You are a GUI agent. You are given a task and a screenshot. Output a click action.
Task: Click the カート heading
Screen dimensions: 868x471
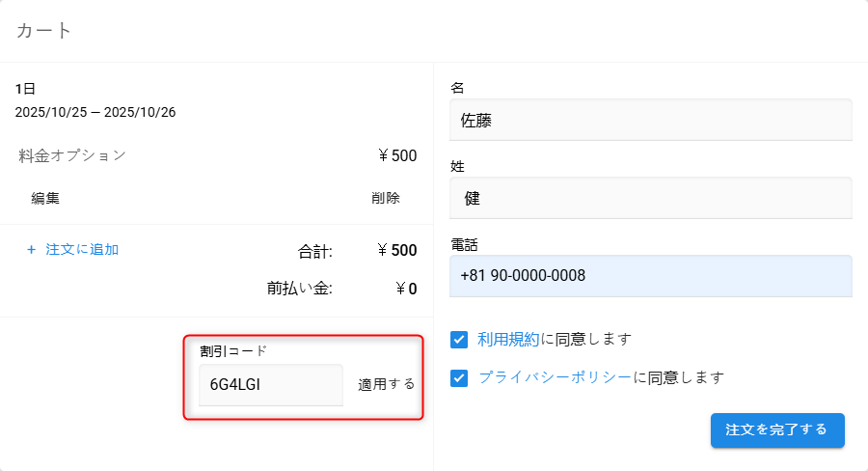coord(44,31)
